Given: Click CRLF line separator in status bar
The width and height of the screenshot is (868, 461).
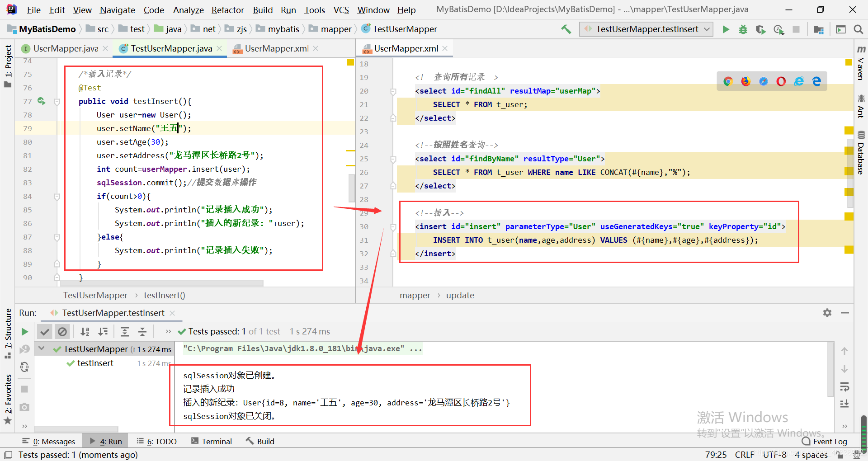Looking at the screenshot, I should (x=744, y=455).
